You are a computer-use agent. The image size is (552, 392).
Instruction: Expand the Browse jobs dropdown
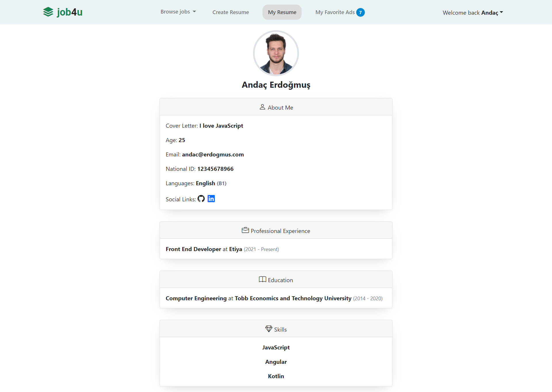pyautogui.click(x=178, y=12)
